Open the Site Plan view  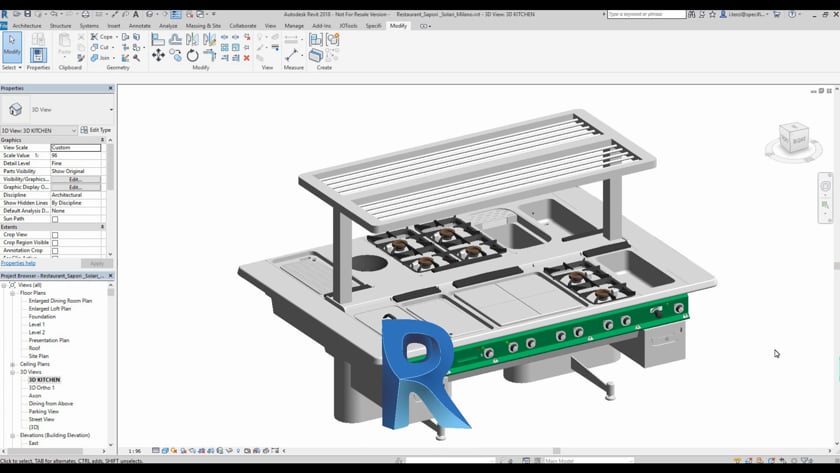coord(39,356)
